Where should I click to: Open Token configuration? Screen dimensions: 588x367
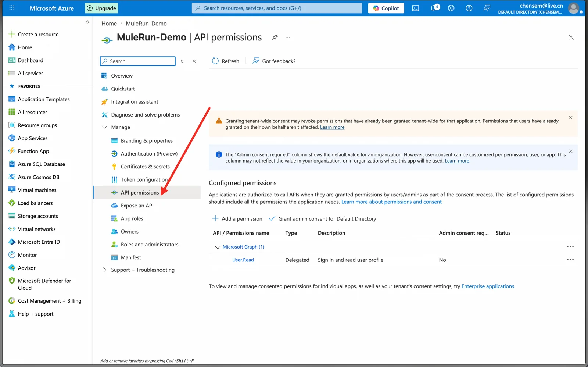pos(139,179)
